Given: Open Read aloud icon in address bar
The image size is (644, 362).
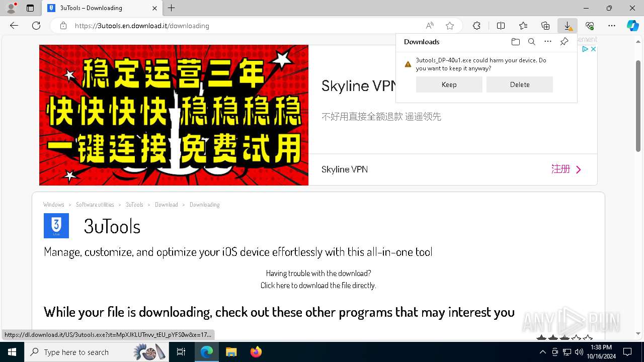Looking at the screenshot, I should (430, 26).
